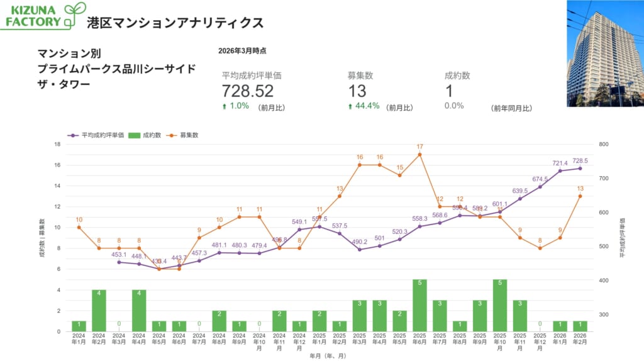This screenshot has height=361, width=644.
Task: Click the 港区マンションアナリティクス page title
Action: pos(175,23)
